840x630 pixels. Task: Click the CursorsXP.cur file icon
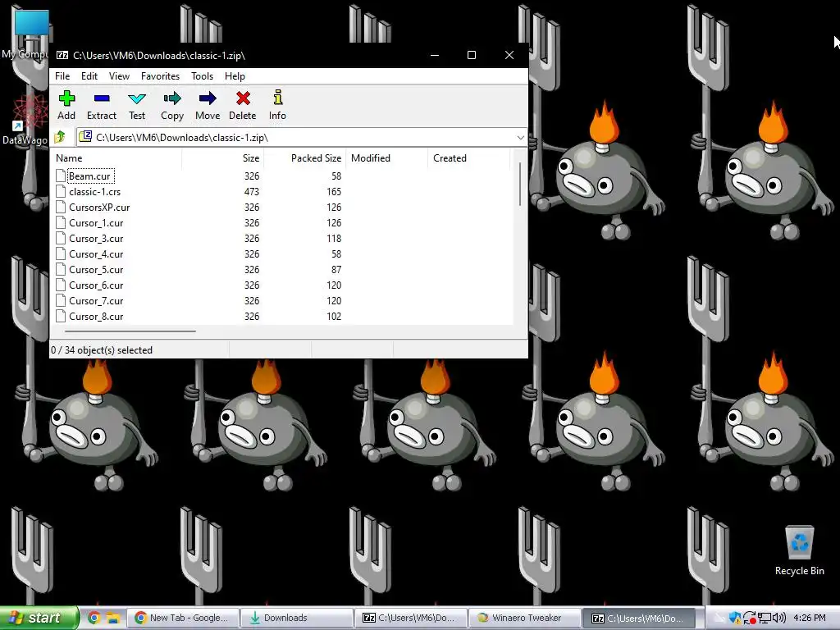[x=61, y=207]
